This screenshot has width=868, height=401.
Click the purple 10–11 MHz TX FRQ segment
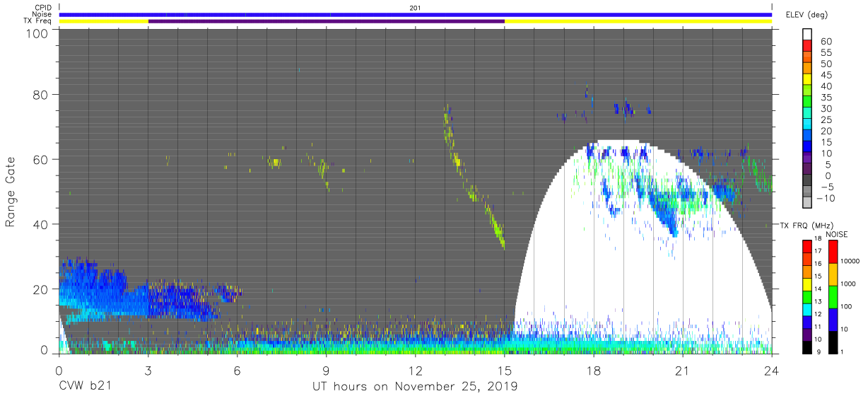point(807,334)
